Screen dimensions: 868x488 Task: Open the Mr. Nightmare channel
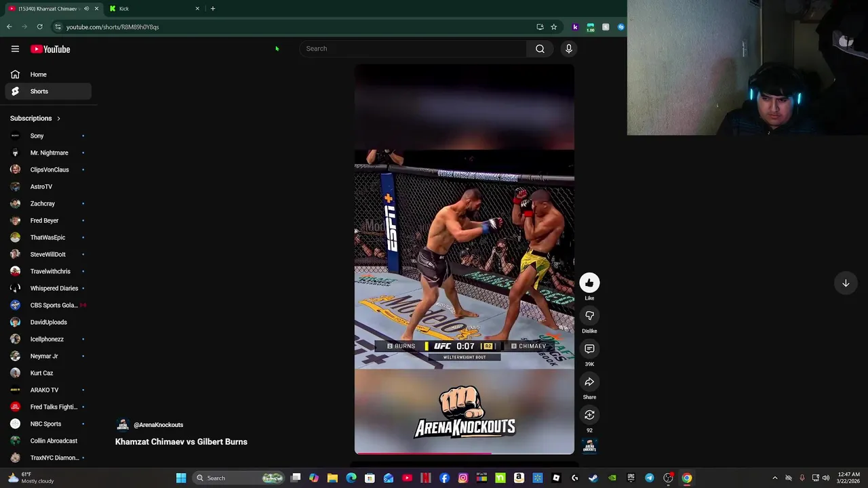(x=48, y=152)
